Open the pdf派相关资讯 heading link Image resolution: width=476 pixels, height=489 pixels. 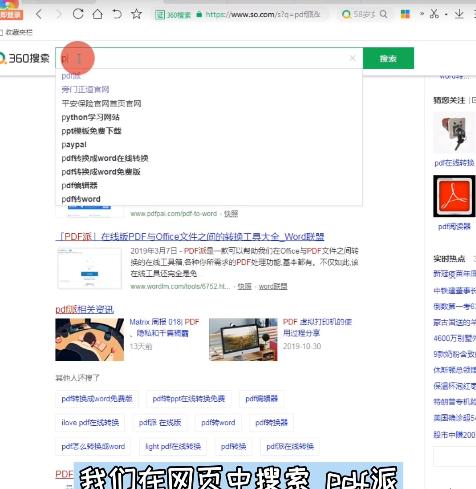click(85, 309)
